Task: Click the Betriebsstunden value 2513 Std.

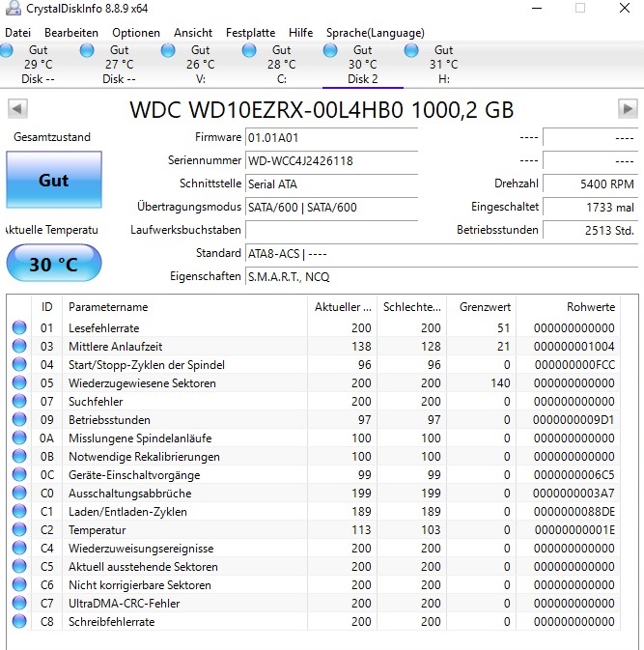Action: [590, 230]
